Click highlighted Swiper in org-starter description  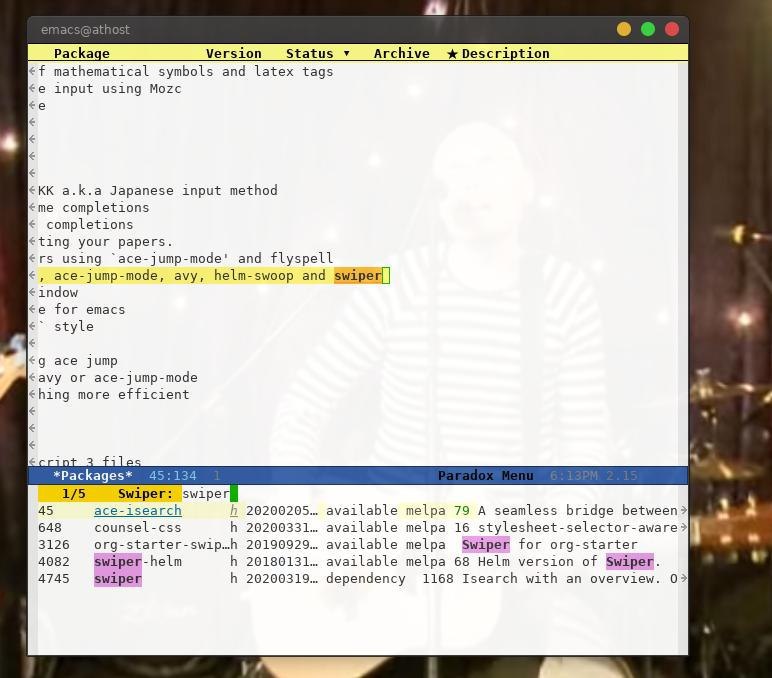point(485,545)
